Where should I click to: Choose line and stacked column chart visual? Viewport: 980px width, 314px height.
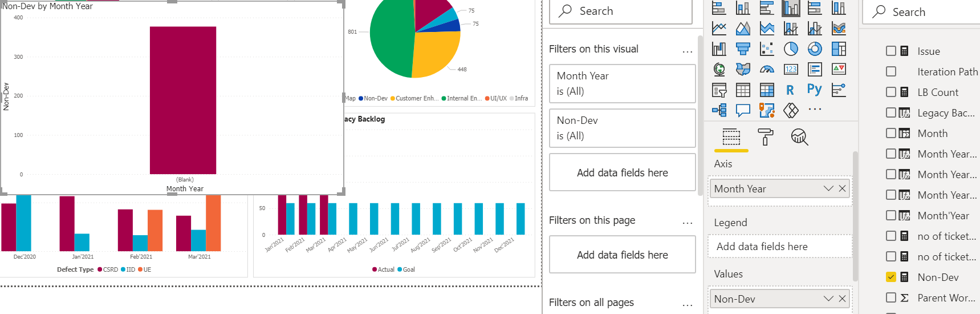point(791,29)
